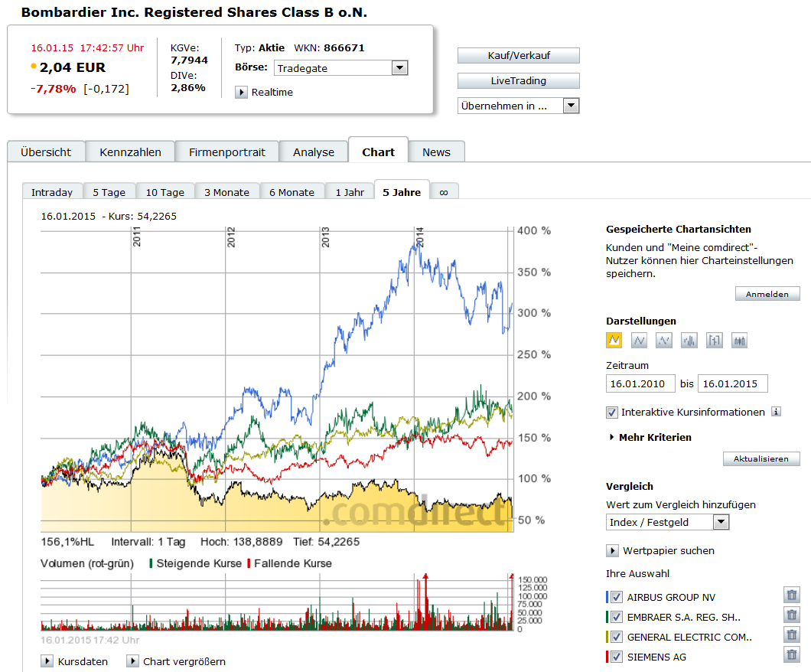Select 10 Tage time range
811x672 pixels.
(165, 192)
